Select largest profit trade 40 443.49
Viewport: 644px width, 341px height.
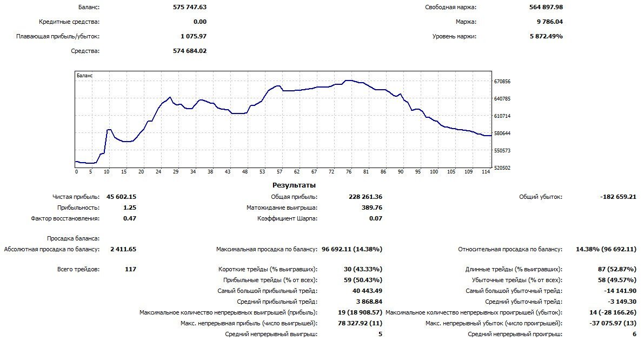click(x=367, y=291)
